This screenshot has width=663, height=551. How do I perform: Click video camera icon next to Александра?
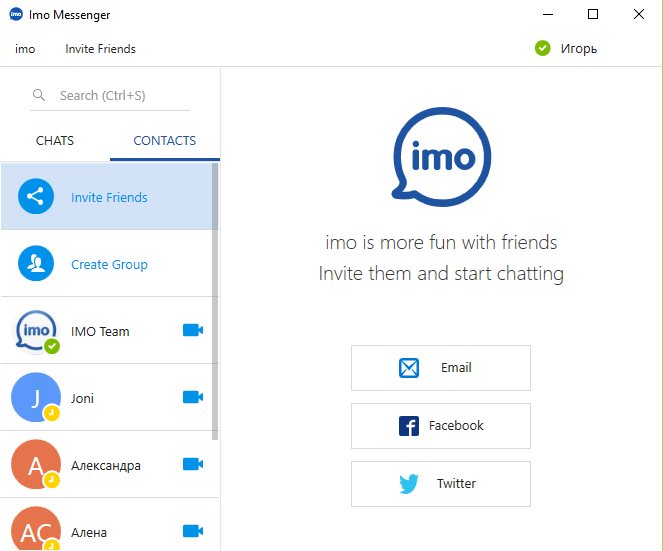193,464
